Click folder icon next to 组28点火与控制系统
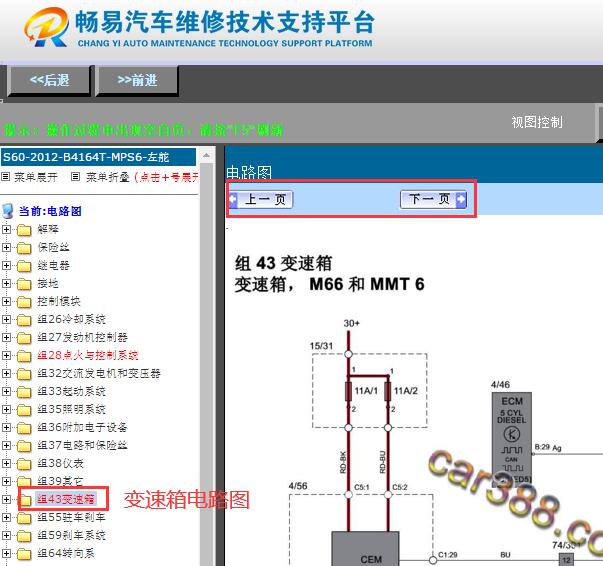 [24, 356]
